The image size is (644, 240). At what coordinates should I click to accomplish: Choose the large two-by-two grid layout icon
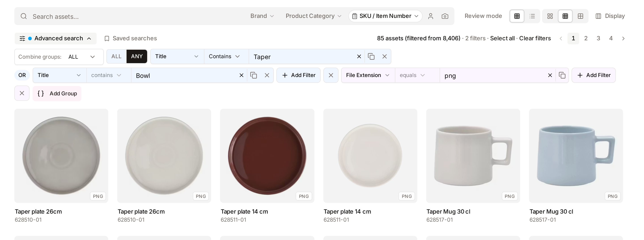(580, 16)
